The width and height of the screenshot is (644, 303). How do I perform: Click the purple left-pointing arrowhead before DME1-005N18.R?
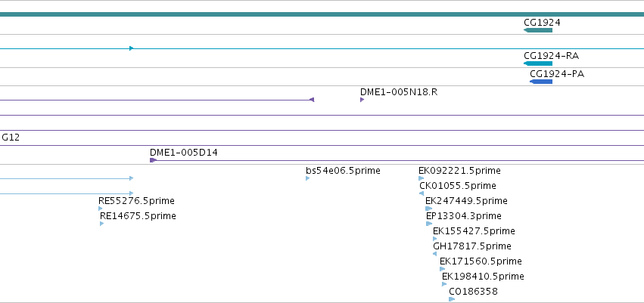(312, 100)
